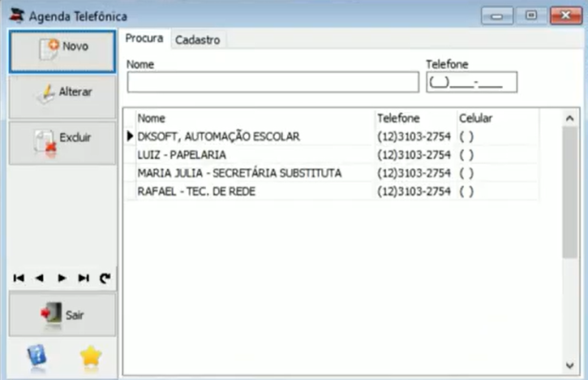Click the row indicator arrow beside DKSOFT

[x=130, y=136]
